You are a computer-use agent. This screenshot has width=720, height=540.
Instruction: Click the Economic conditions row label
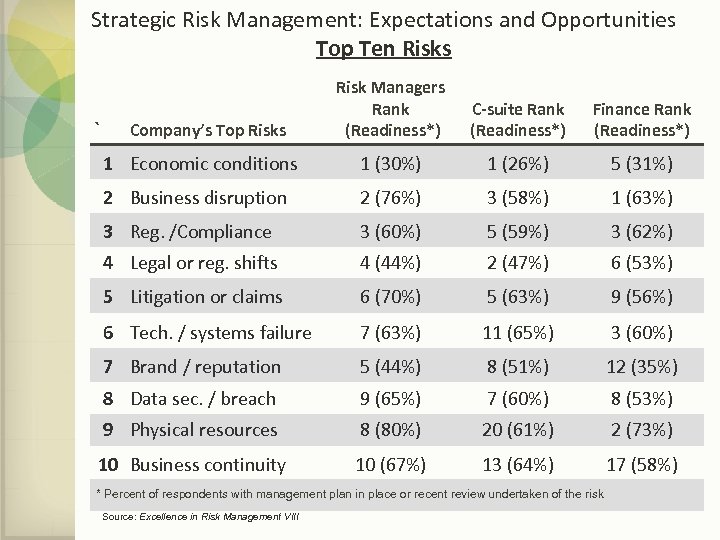(214, 164)
